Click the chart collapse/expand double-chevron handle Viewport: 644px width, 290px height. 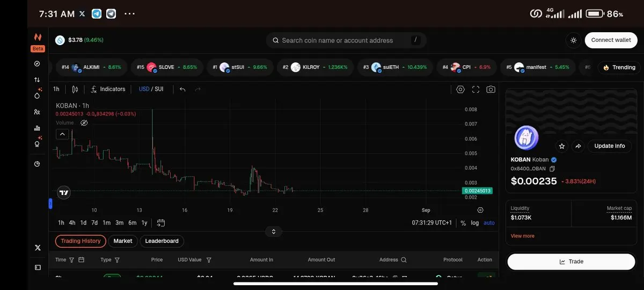tap(274, 231)
